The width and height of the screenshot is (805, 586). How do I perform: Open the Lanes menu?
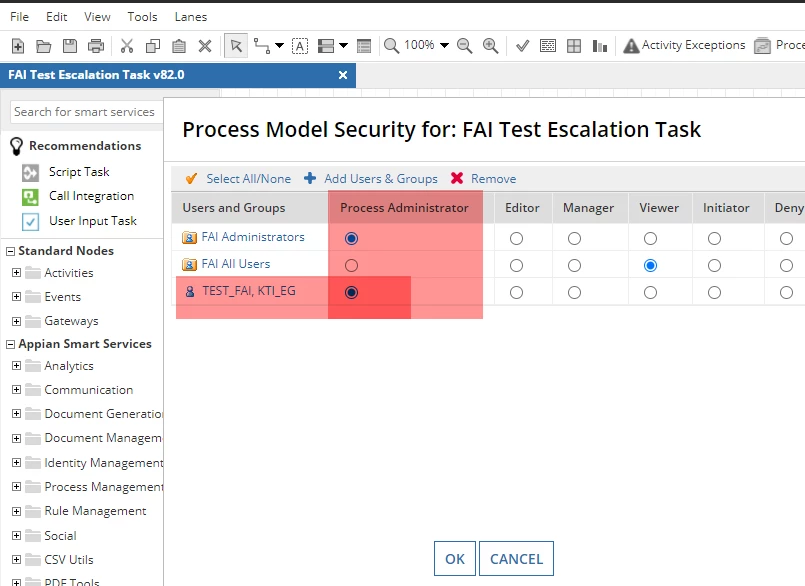click(x=190, y=17)
